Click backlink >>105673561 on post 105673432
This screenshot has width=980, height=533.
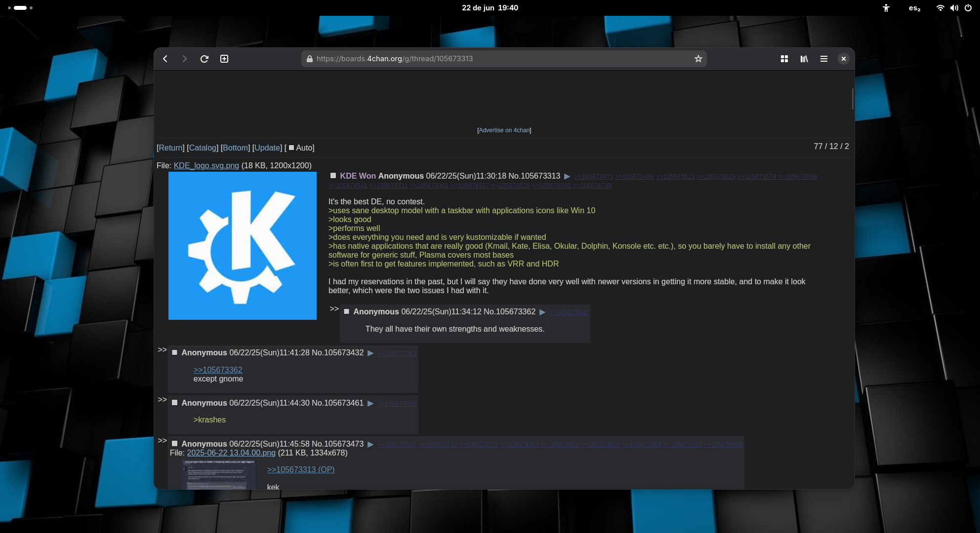397,353
